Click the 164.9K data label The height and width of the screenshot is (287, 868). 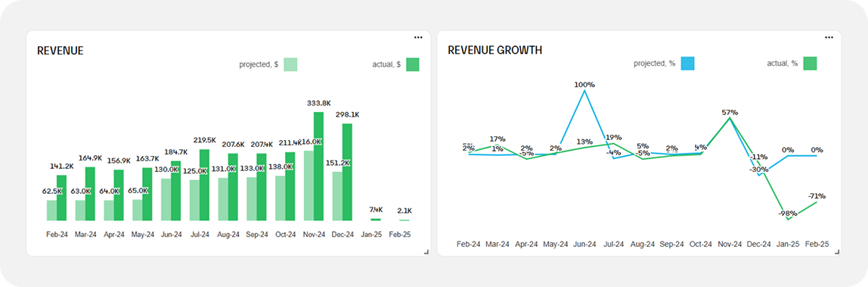click(x=90, y=158)
